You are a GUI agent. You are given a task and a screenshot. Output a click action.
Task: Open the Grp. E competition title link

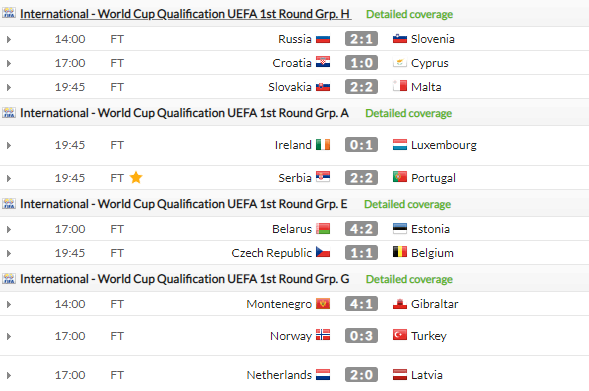184,204
